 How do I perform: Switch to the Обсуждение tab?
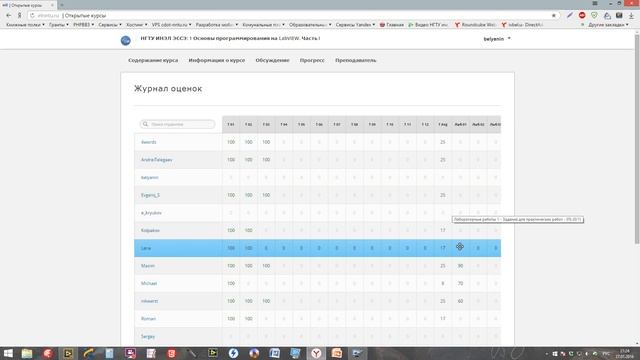pyautogui.click(x=272, y=60)
